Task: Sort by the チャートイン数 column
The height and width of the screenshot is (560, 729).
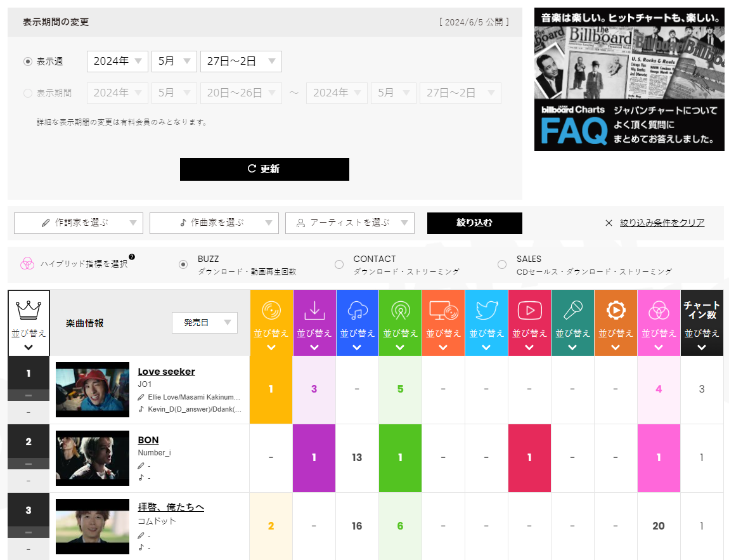Action: [x=702, y=323]
